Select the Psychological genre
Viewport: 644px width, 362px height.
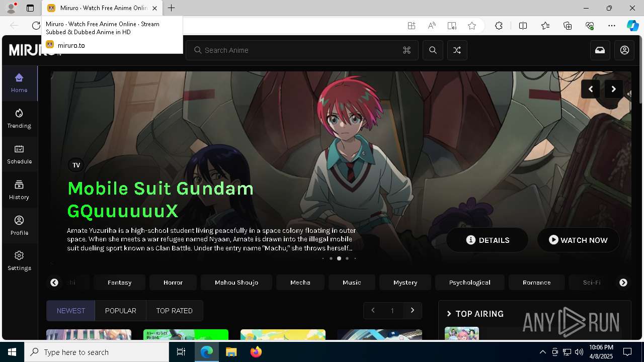point(470,283)
